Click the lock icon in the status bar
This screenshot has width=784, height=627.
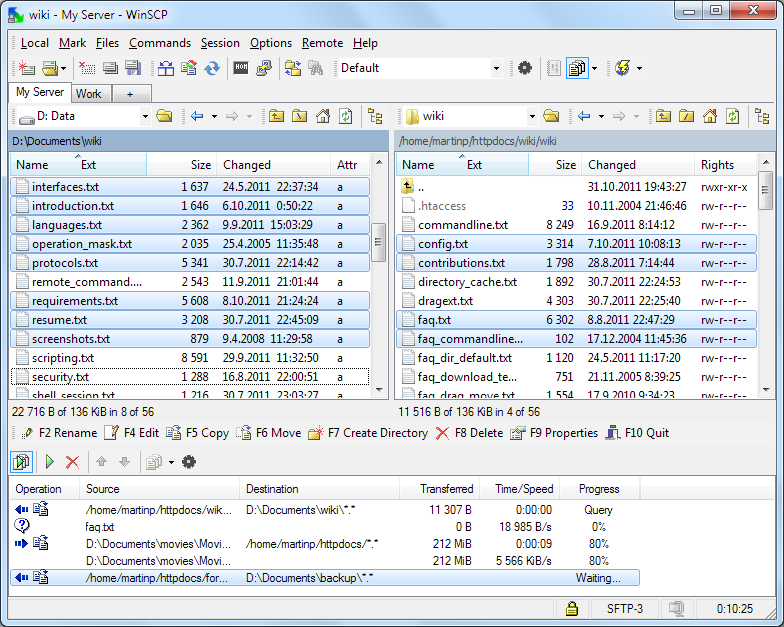[x=572, y=608]
